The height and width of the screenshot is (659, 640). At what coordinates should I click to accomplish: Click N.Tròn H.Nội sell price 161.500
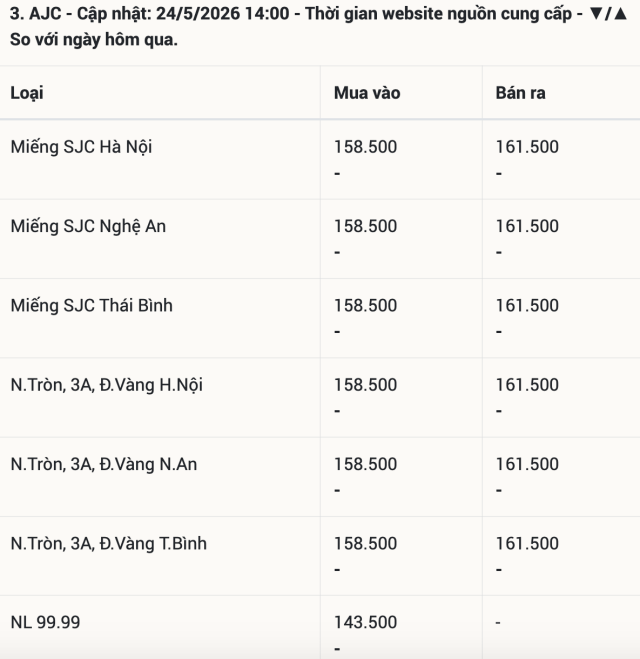click(527, 385)
